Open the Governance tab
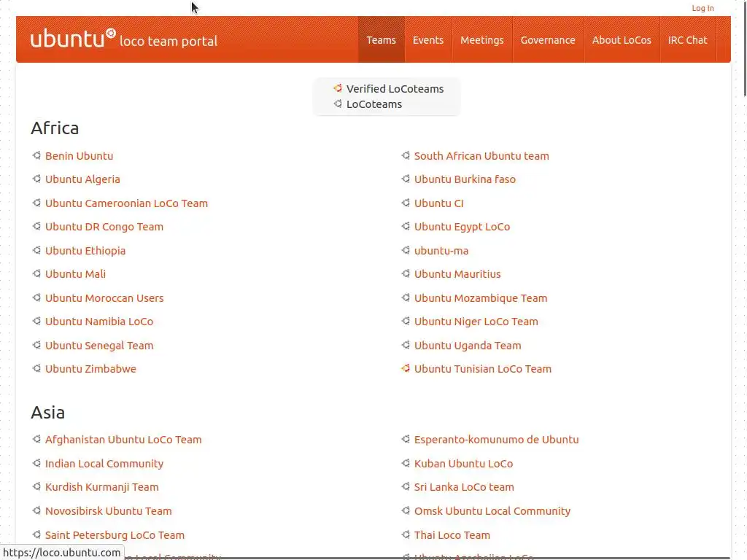 tap(548, 40)
